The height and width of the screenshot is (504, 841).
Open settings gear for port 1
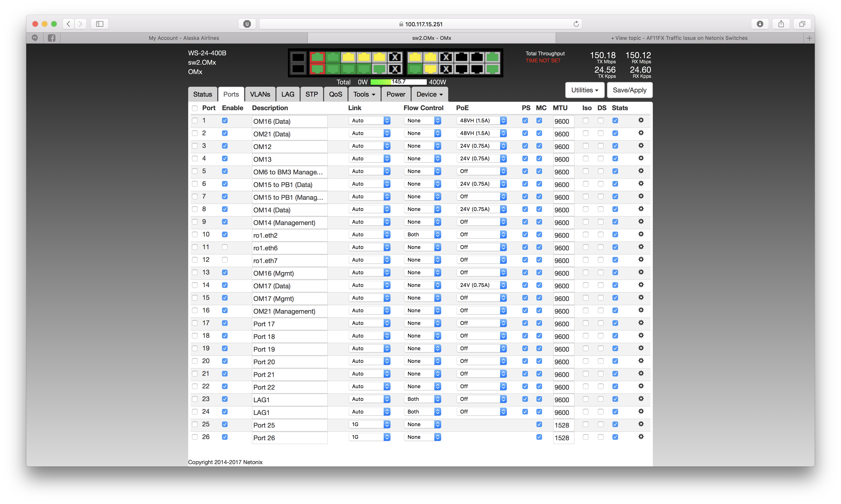coord(641,120)
